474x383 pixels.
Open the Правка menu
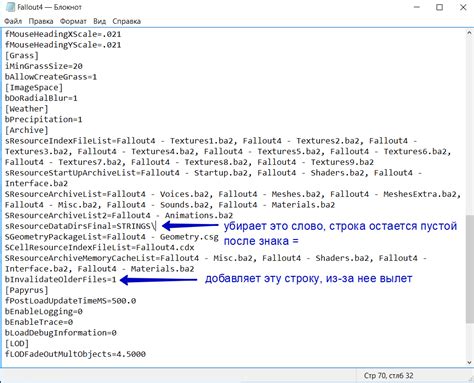click(x=41, y=21)
